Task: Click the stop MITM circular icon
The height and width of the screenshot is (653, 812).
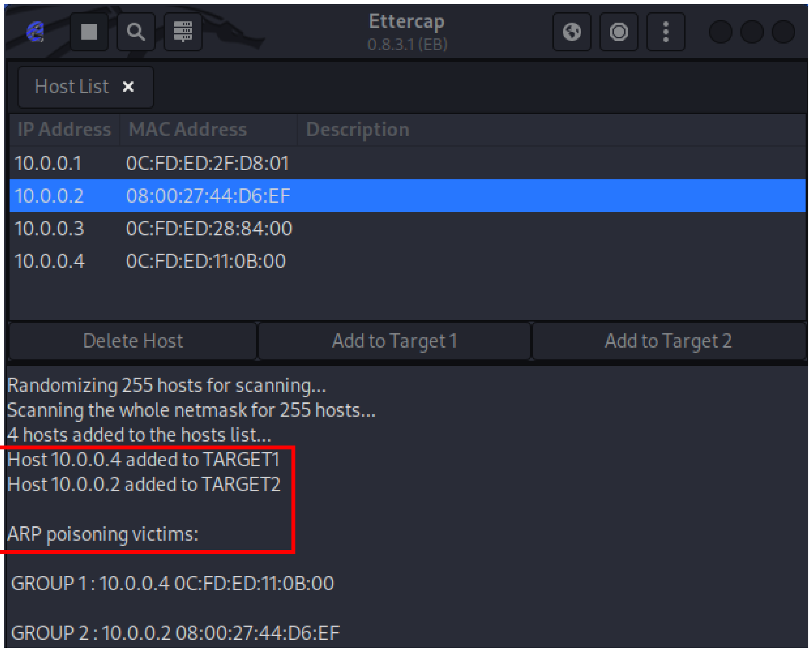Action: [x=619, y=32]
